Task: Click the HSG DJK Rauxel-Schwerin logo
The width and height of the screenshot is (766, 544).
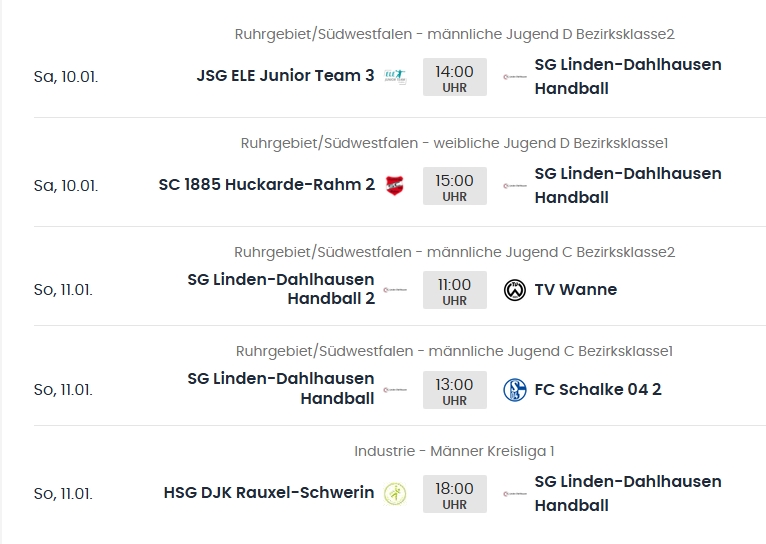Action: pos(395,493)
